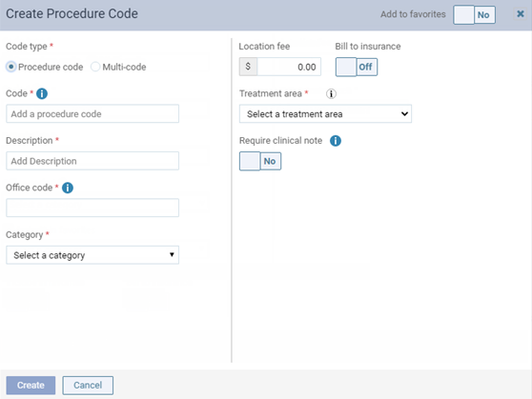The width and height of the screenshot is (532, 399).
Task: Click the Create button
Action: pyautogui.click(x=31, y=385)
